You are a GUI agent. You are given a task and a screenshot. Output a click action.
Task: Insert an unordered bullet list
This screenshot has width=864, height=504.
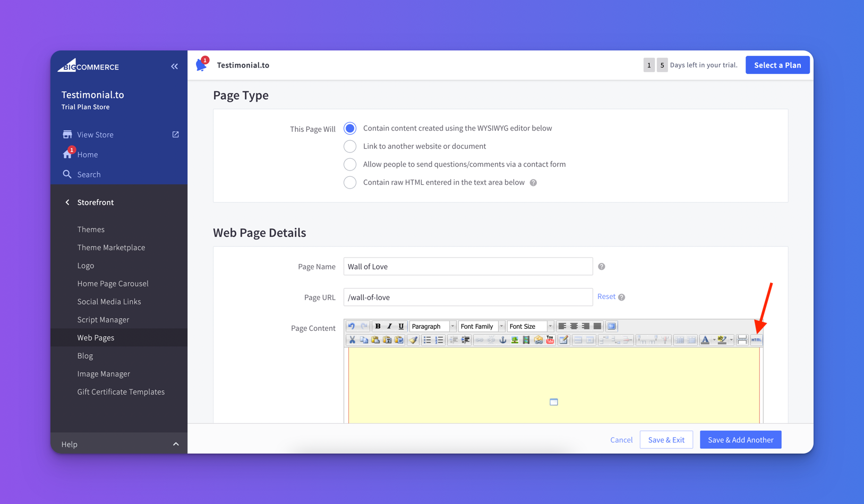click(427, 340)
